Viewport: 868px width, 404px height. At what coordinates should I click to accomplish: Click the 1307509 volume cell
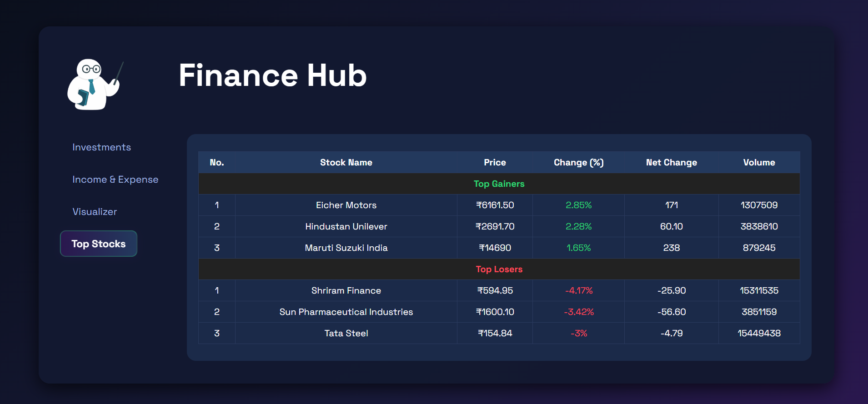[759, 205]
